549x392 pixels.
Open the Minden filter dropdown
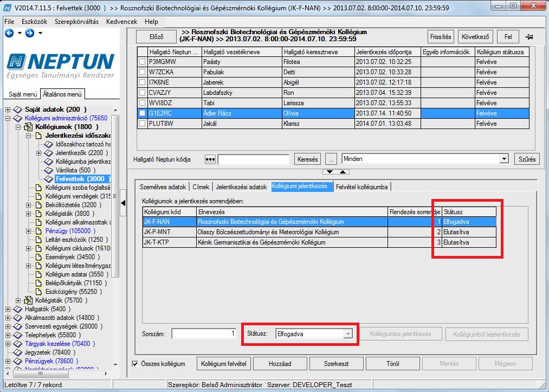(x=504, y=159)
